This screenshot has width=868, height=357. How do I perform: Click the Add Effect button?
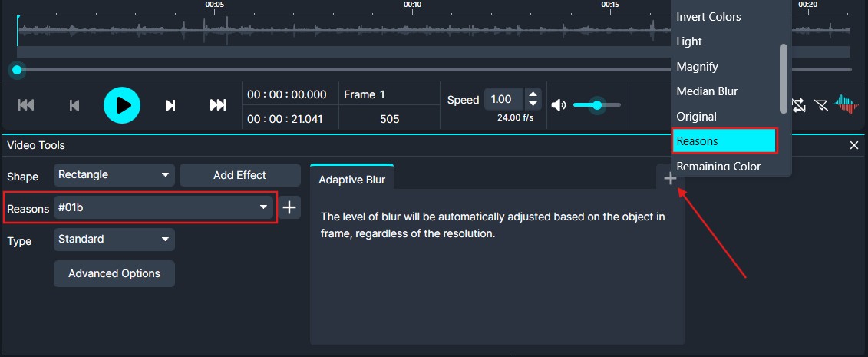point(239,175)
